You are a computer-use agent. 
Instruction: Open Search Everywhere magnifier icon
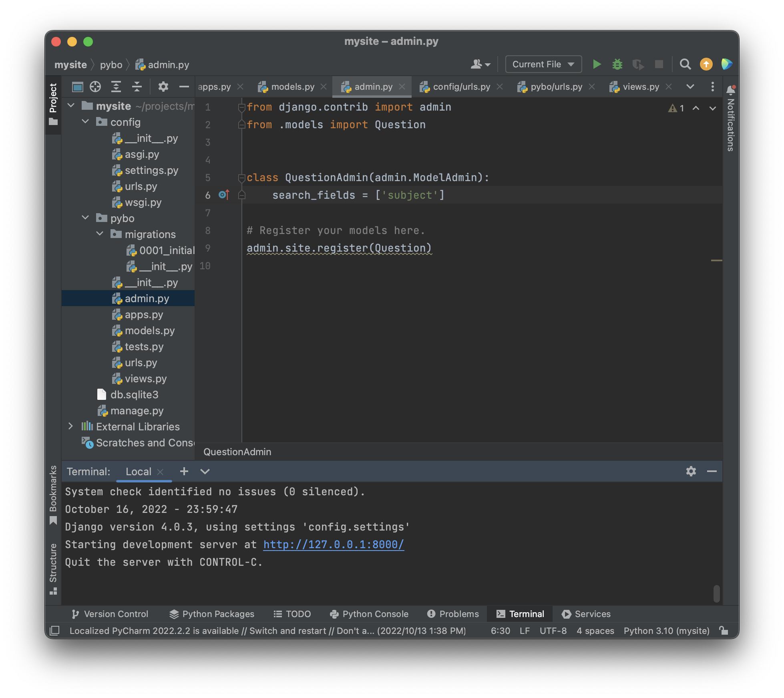[x=685, y=64]
